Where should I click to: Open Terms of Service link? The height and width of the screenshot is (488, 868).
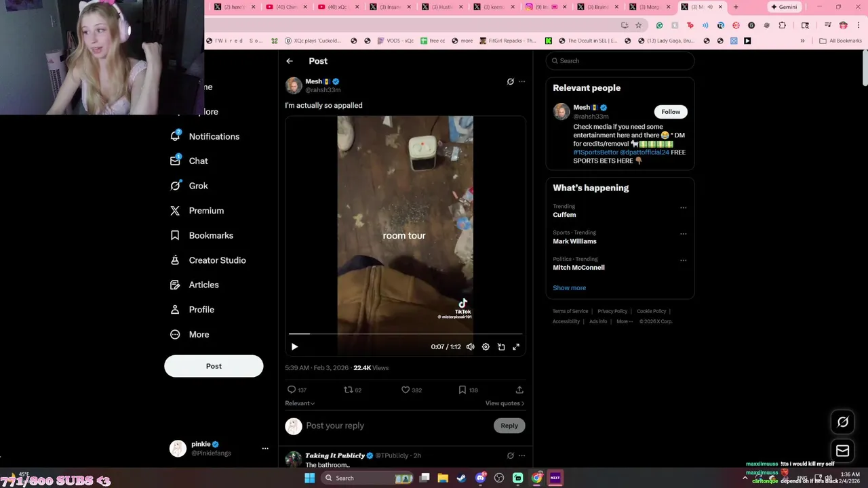coord(570,311)
